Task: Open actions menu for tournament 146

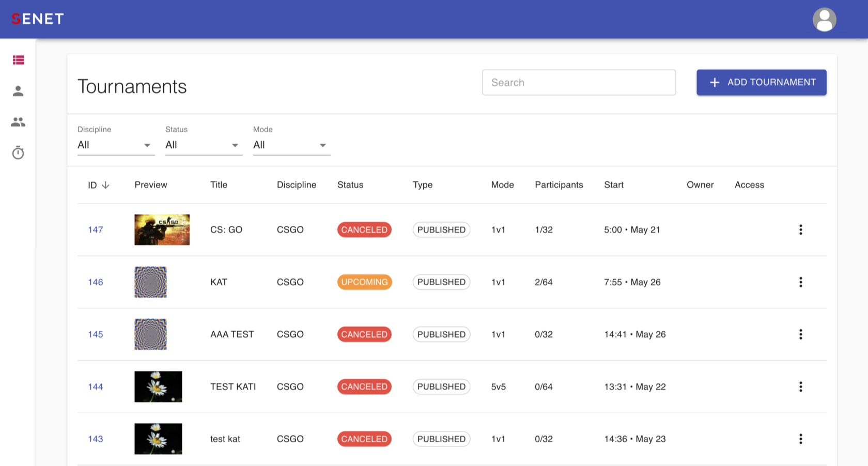Action: click(x=800, y=282)
